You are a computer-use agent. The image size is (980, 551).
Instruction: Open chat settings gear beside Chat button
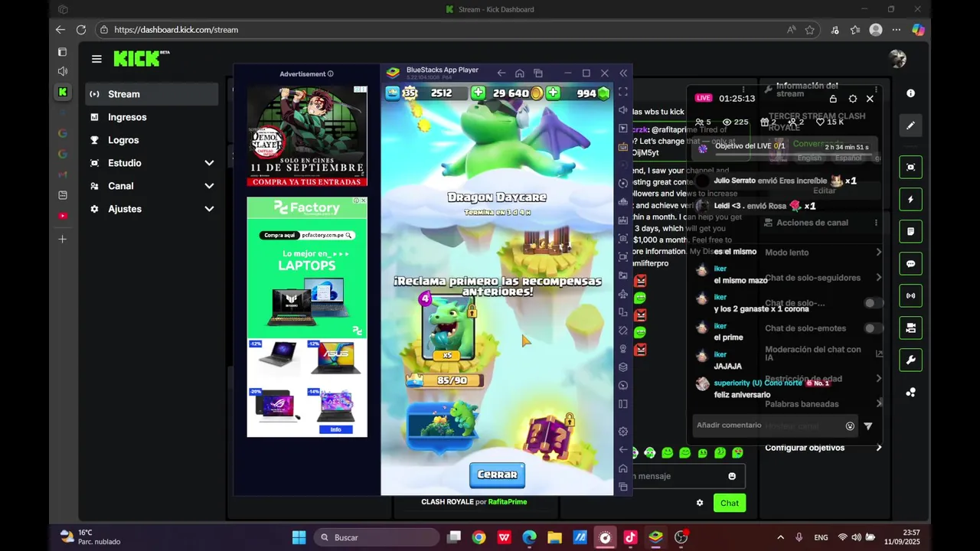[x=699, y=503]
